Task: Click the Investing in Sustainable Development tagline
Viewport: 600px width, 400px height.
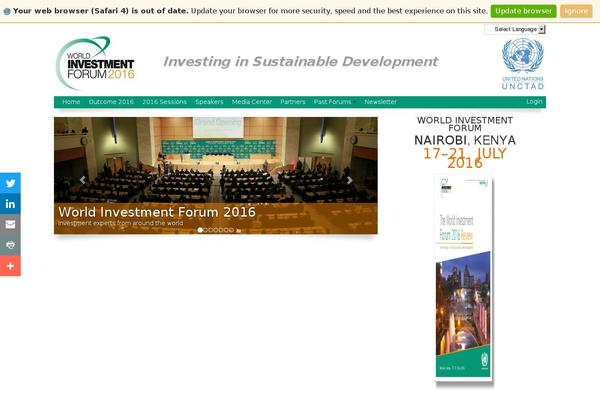Action: tap(301, 61)
